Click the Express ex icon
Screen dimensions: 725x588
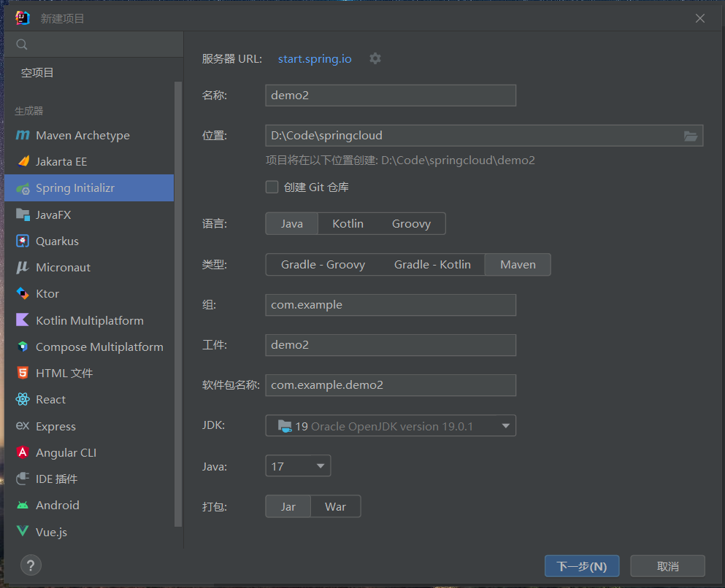23,425
